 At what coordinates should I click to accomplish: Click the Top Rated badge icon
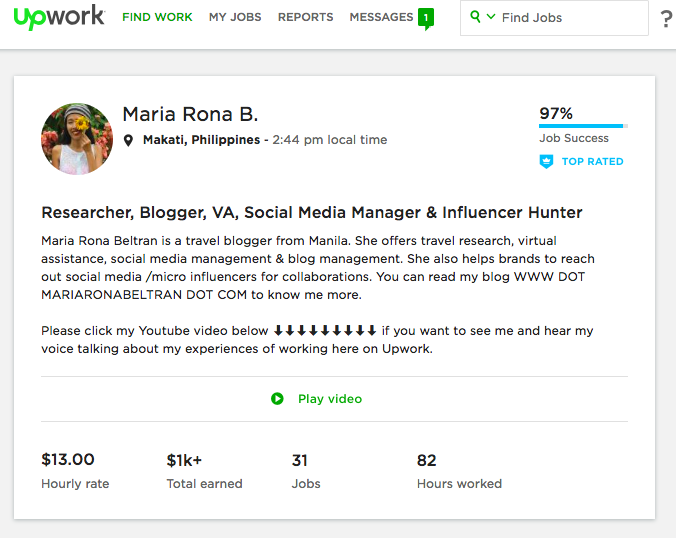pos(546,162)
